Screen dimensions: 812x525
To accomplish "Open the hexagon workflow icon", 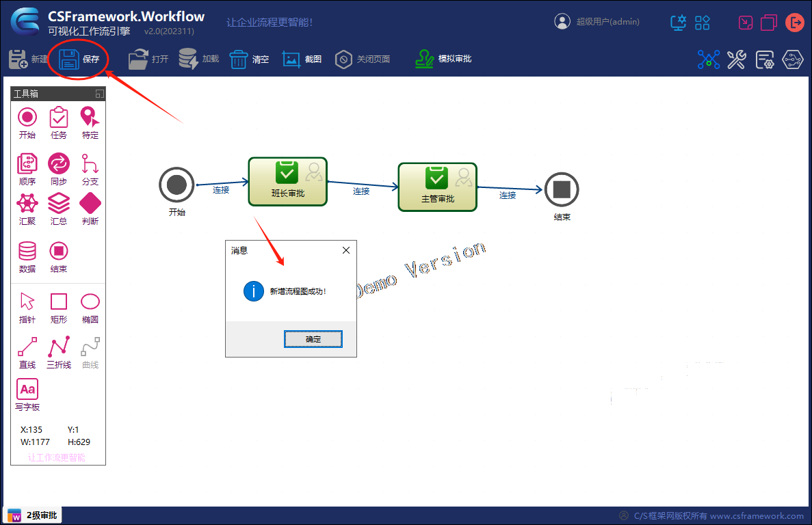I will pos(792,59).
